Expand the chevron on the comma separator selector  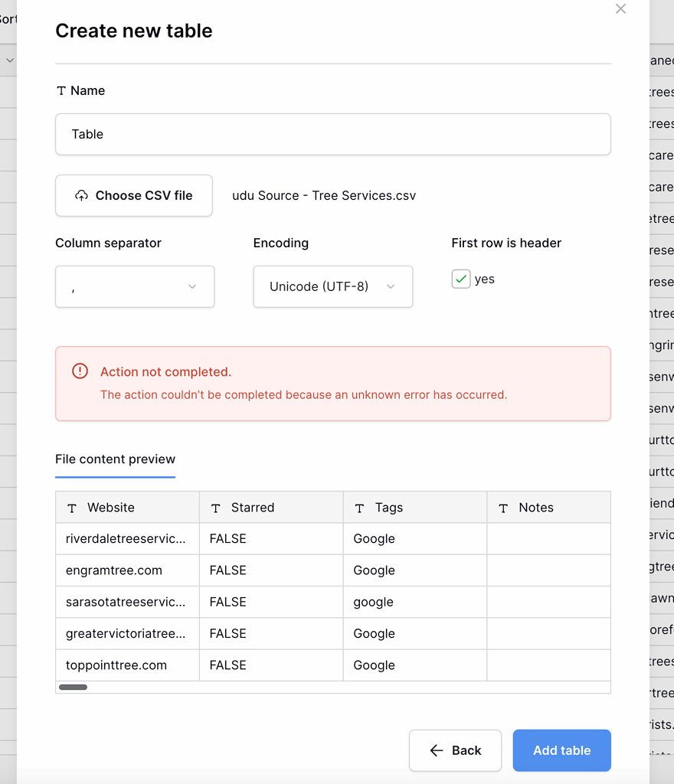(x=191, y=286)
